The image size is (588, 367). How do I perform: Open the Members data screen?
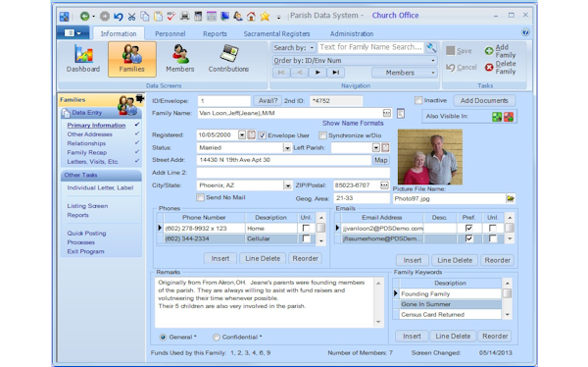[180, 59]
